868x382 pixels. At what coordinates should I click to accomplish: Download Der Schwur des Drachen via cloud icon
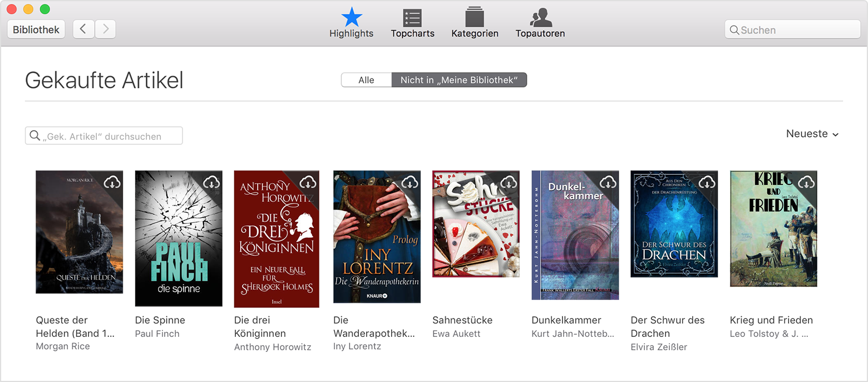pyautogui.click(x=707, y=182)
